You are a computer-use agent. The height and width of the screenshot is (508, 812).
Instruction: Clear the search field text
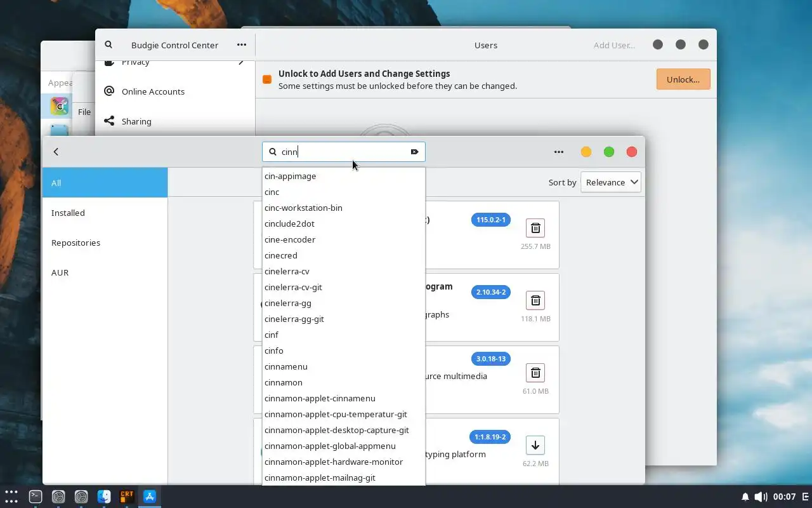pyautogui.click(x=414, y=152)
